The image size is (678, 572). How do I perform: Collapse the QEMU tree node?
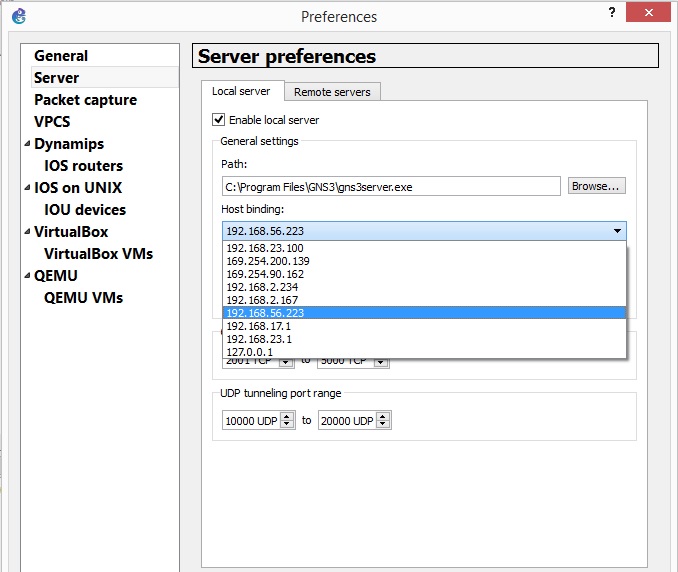[x=27, y=275]
